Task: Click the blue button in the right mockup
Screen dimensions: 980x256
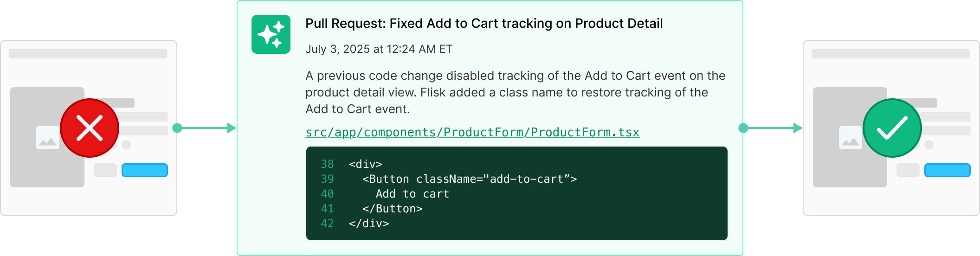Action: (948, 170)
